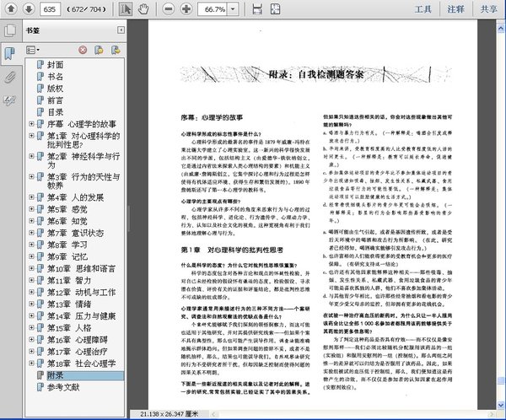Expand the 第3章 行为的天性与教养 node
The image size is (506, 420).
click(32, 176)
